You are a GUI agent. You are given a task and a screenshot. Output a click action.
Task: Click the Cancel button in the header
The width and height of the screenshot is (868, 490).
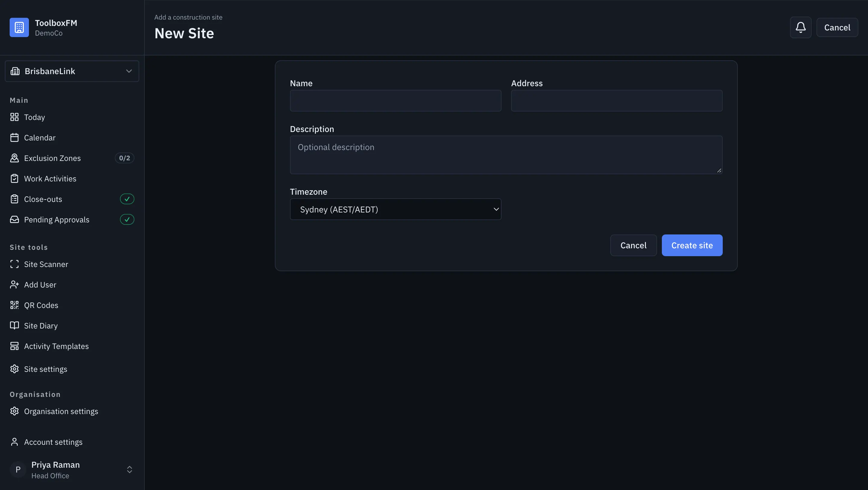coord(837,27)
